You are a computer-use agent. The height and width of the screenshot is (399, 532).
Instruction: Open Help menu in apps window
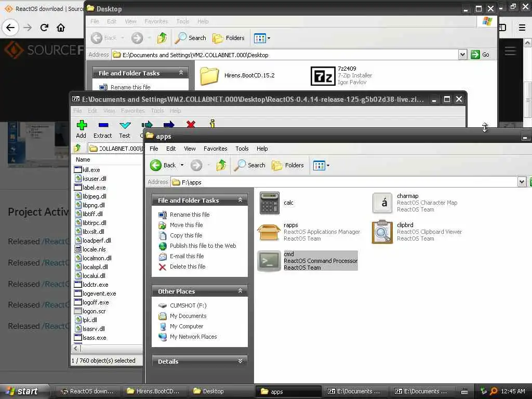tap(262, 149)
